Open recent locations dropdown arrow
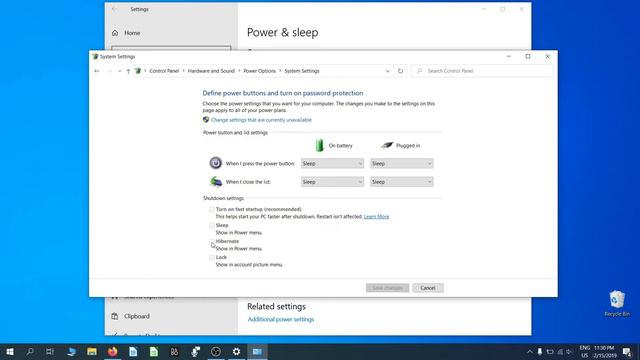 (119, 71)
